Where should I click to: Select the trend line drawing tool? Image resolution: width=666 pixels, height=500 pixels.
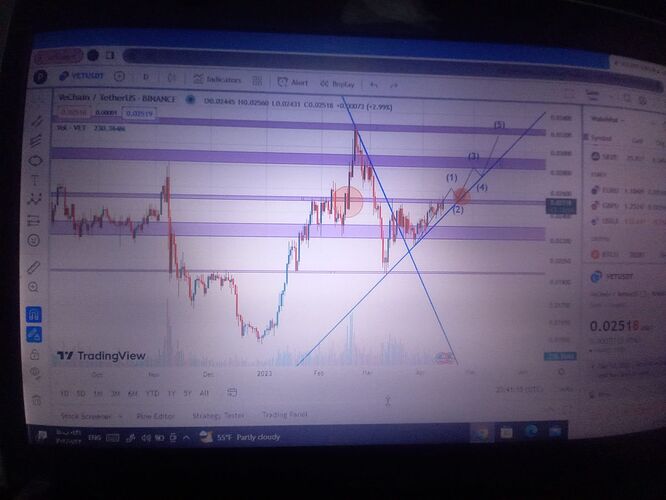pyautogui.click(x=37, y=120)
